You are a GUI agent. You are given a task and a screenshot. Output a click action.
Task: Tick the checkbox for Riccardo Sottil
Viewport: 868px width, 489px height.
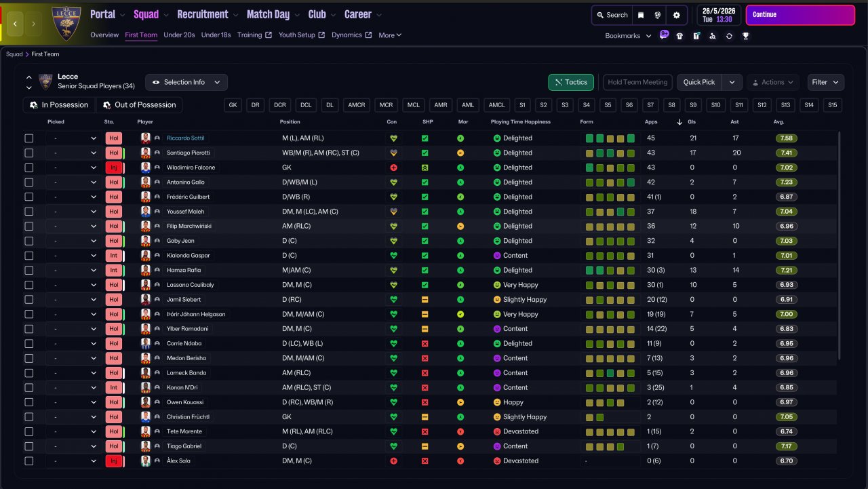pos(28,138)
